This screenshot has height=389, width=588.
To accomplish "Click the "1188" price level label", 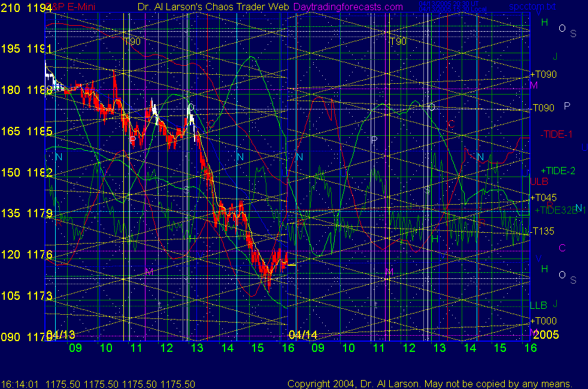I will coord(40,90).
